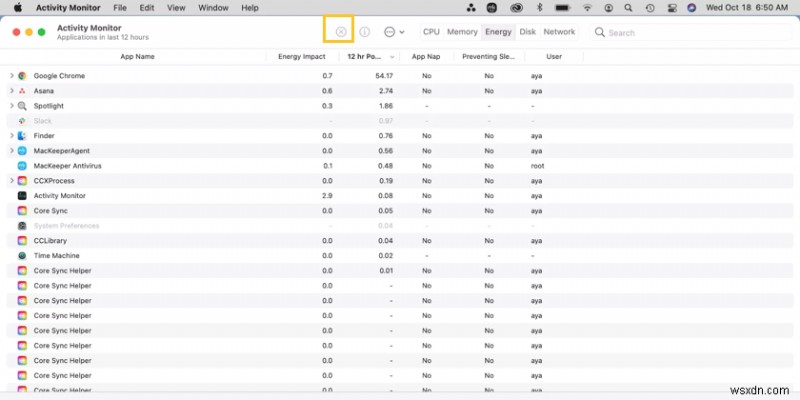The image size is (800, 400).
Task: Click the MacKeeper Antivirus app icon
Action: (x=22, y=166)
